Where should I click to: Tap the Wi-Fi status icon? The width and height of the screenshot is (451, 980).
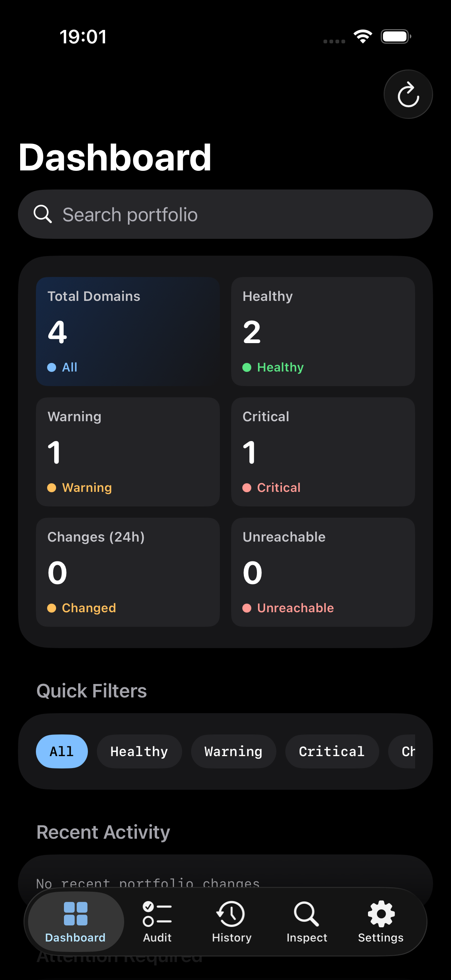pos(363,37)
